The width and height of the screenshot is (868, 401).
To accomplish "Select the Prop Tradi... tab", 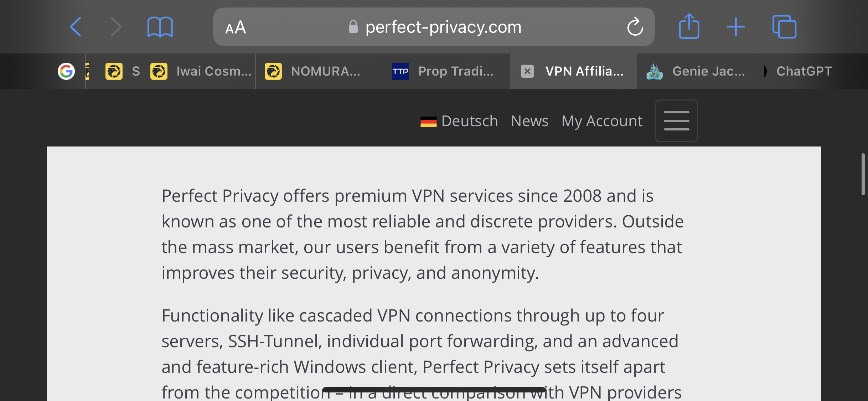I will click(x=446, y=71).
